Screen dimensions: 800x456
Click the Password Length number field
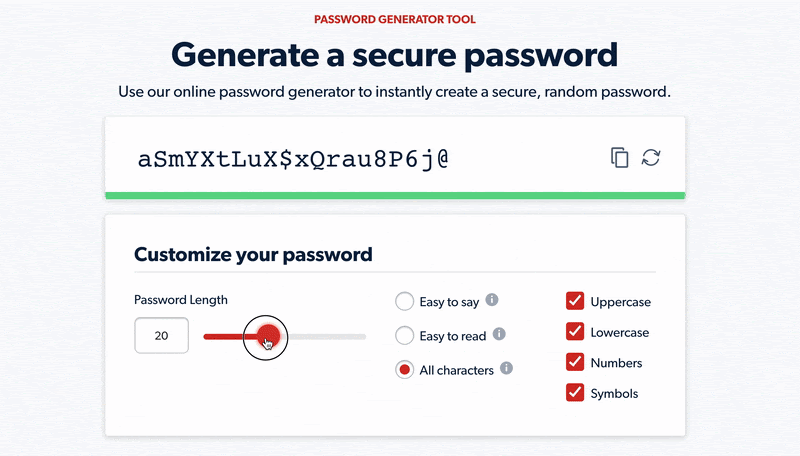pos(161,336)
